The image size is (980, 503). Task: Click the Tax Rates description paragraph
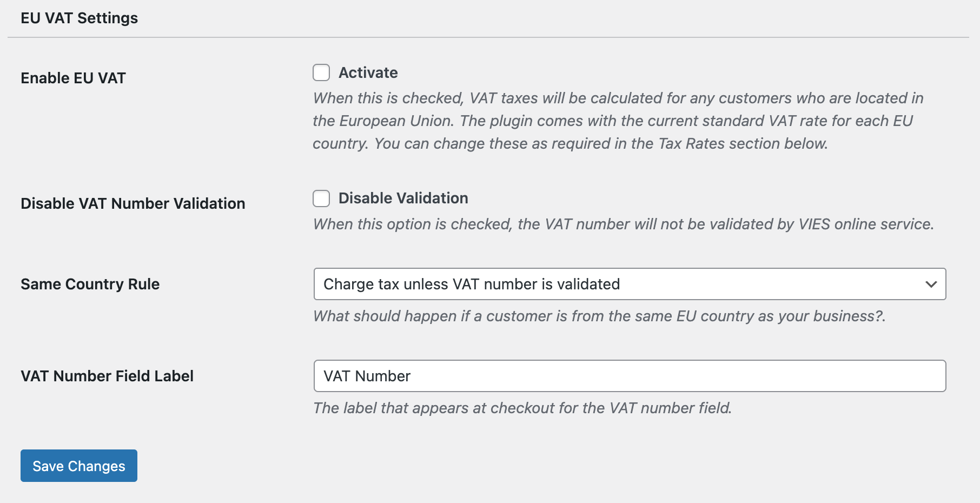coord(617,121)
